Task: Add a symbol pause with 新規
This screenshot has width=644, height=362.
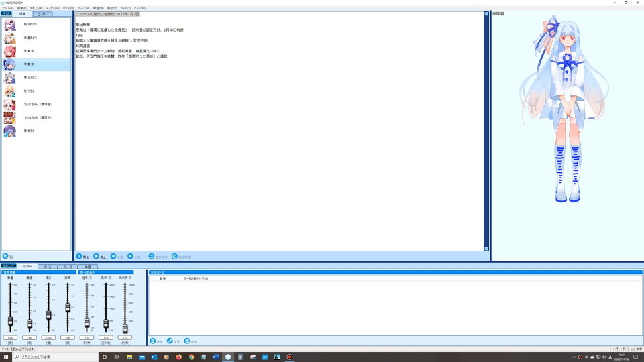Action: pyautogui.click(x=156, y=341)
